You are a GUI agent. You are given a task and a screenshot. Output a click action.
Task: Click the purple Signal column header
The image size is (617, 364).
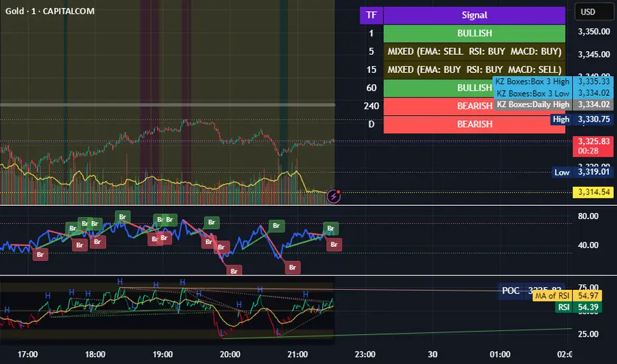[x=474, y=15]
